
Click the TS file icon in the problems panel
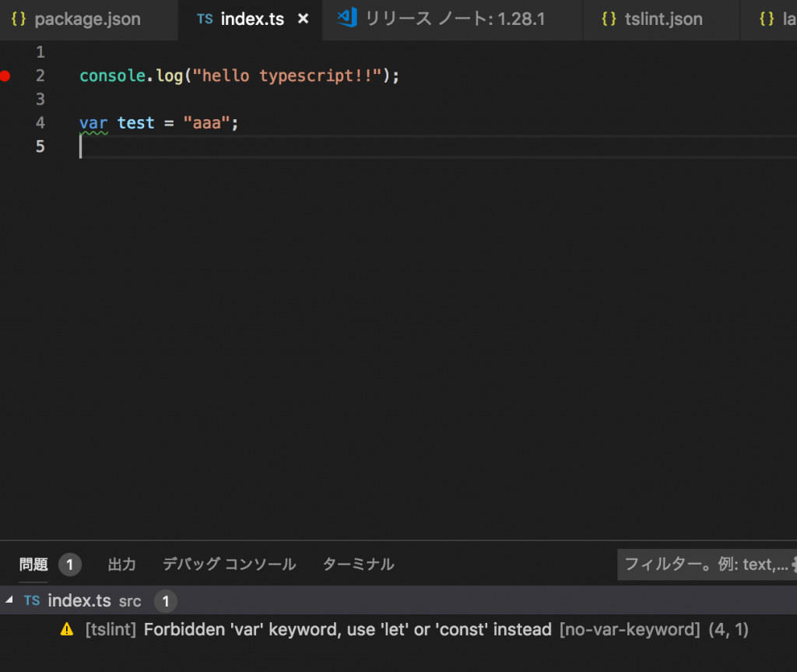(32, 600)
